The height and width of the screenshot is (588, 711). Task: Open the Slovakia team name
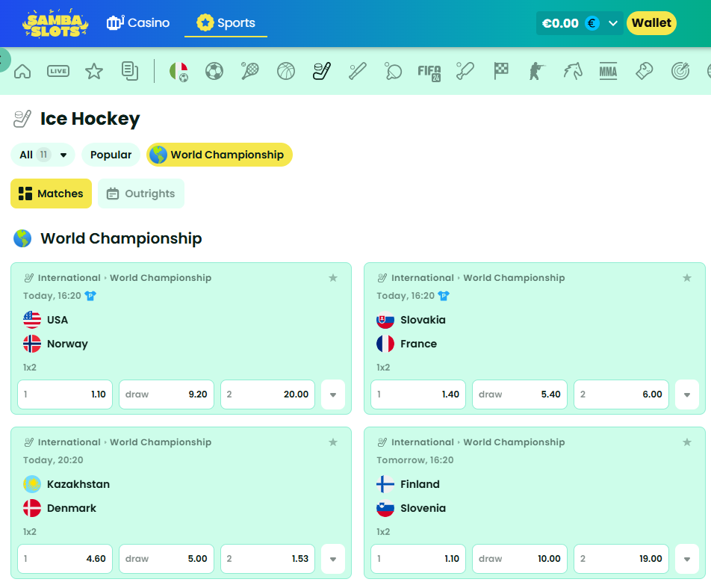point(423,320)
